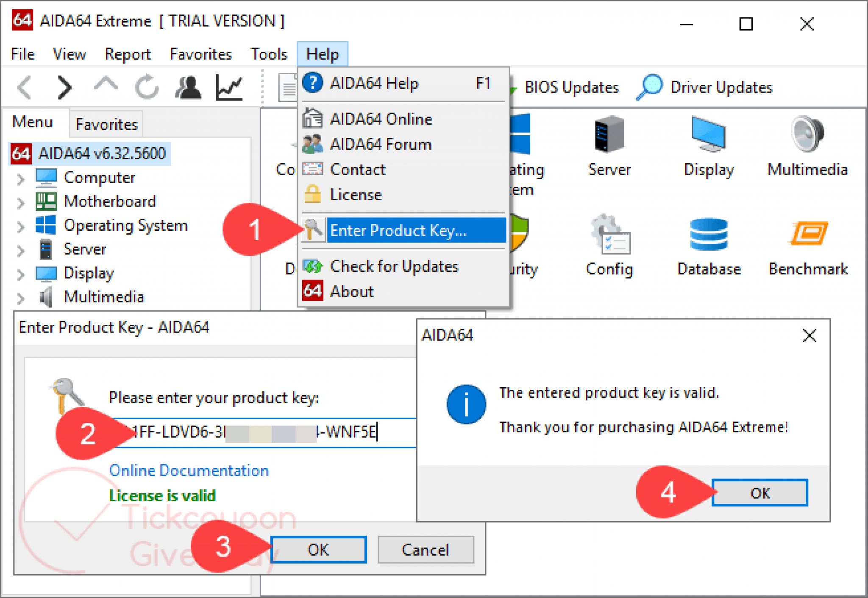Image resolution: width=868 pixels, height=598 pixels.
Task: Open the Database icon
Action: coord(709,235)
